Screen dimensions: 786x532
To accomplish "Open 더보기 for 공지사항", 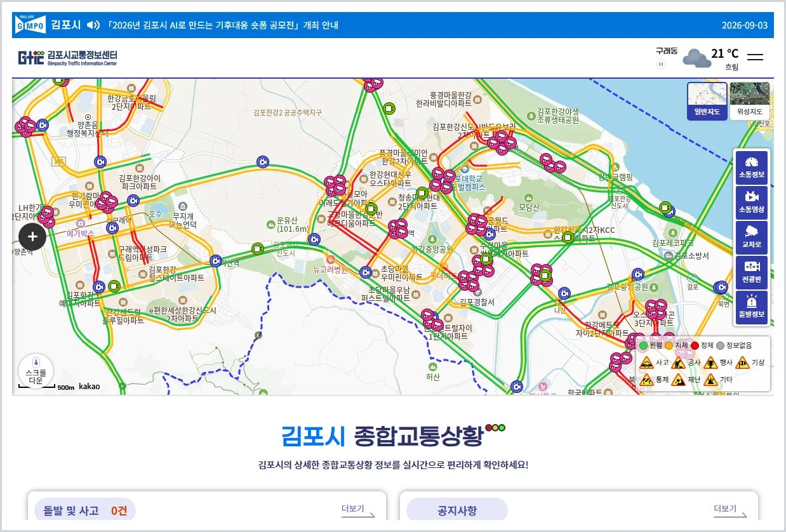I will click(730, 510).
